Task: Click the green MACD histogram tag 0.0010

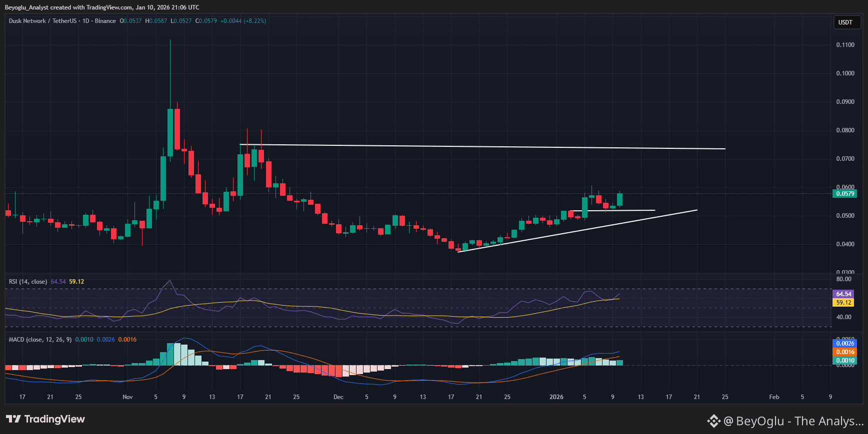Action: 844,361
